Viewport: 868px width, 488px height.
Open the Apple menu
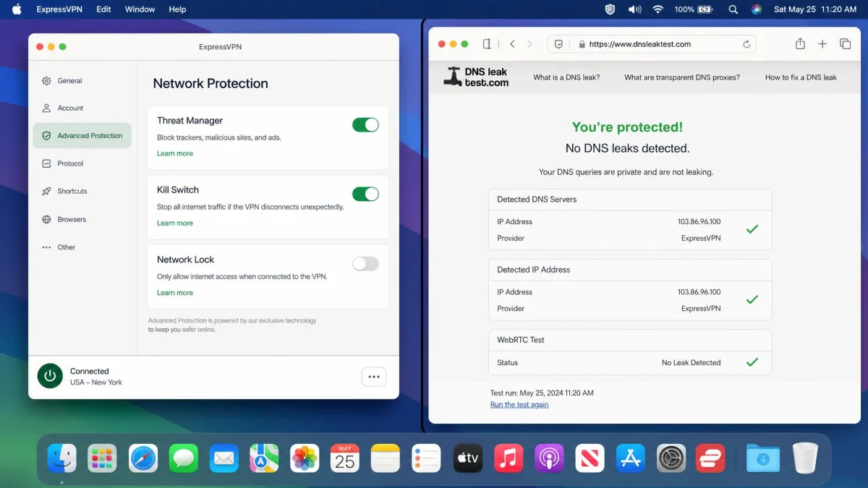[17, 9]
